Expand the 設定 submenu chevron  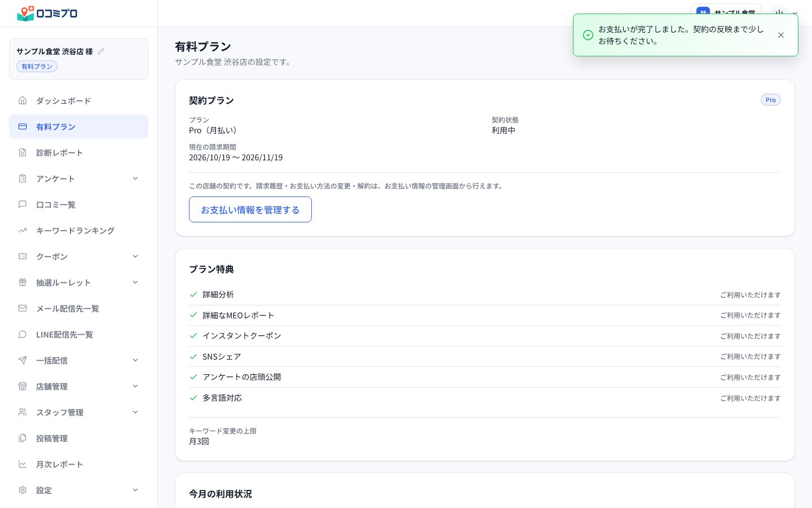click(x=135, y=490)
